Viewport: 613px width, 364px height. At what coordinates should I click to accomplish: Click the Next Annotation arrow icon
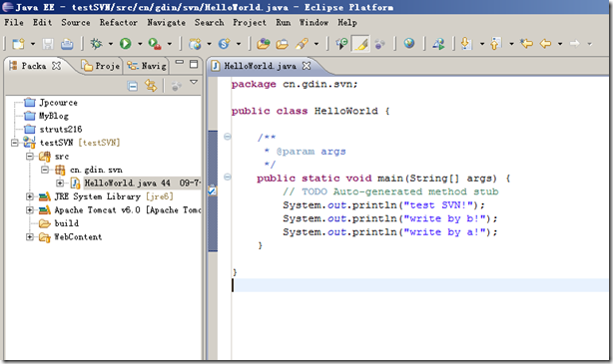[466, 44]
